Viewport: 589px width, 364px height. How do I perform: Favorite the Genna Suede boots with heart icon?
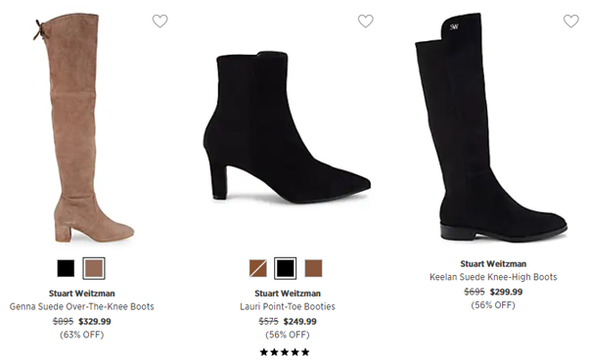[x=160, y=21]
